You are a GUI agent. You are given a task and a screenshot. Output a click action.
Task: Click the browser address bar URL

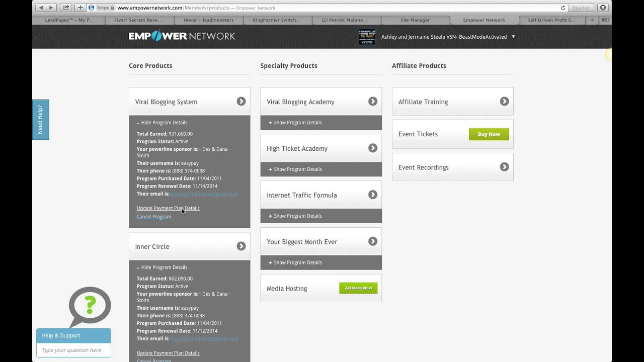click(x=196, y=8)
